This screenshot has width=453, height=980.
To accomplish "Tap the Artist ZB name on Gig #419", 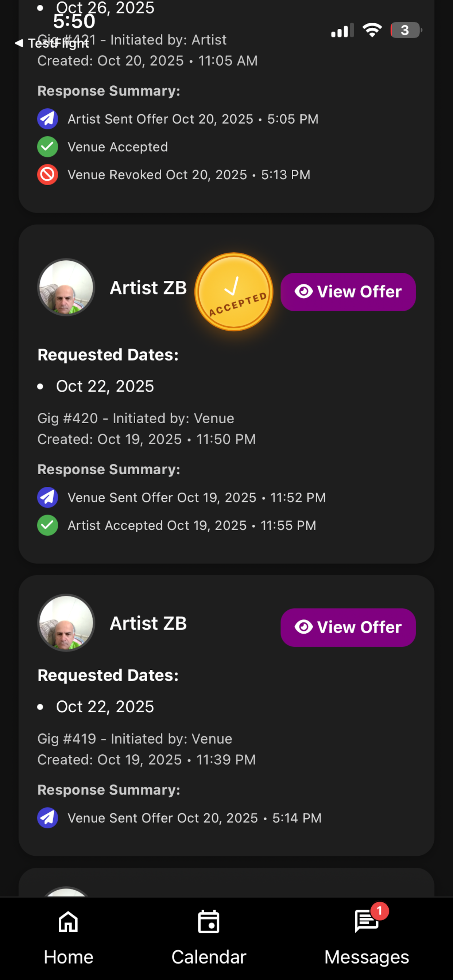I will [148, 623].
